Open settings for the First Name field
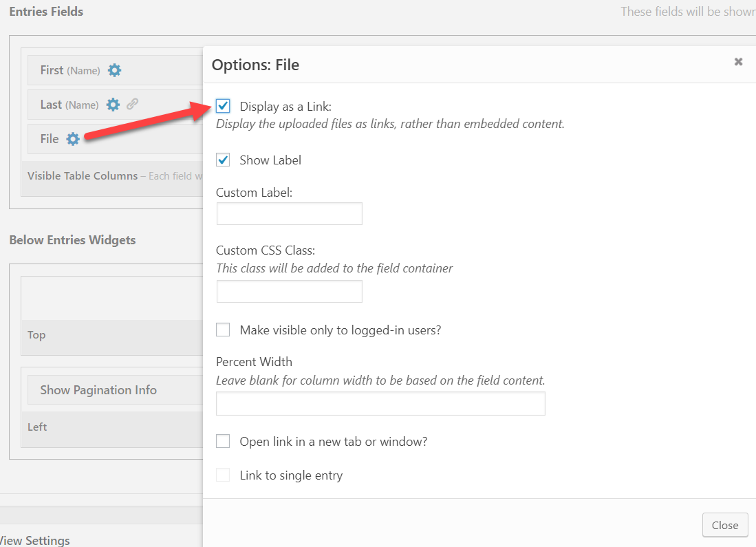Viewport: 756px width, 547px height. pyautogui.click(x=114, y=69)
